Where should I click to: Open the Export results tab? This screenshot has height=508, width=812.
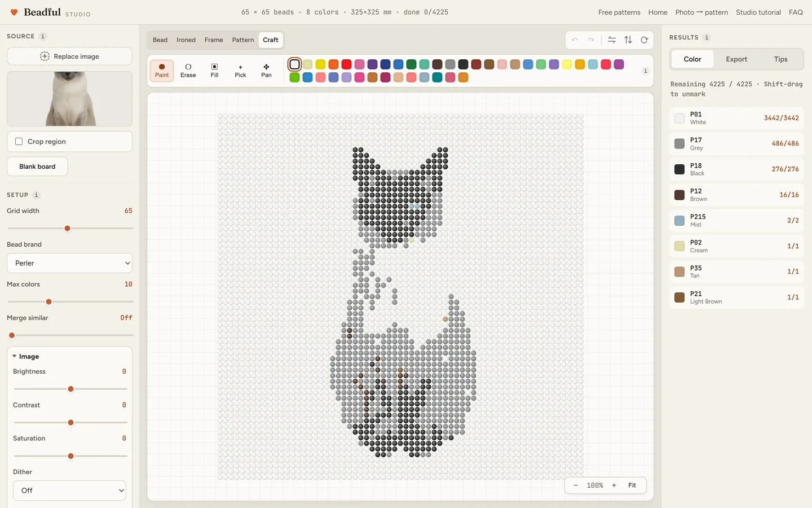(x=736, y=59)
